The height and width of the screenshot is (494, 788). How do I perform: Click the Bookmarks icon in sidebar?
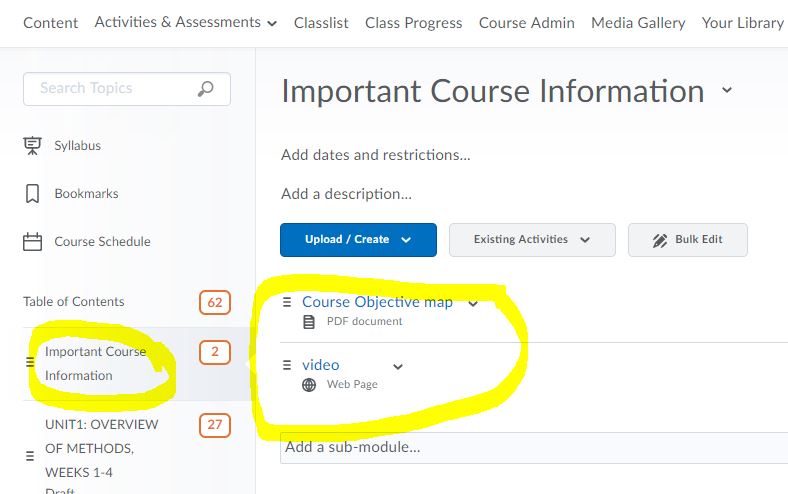click(32, 194)
